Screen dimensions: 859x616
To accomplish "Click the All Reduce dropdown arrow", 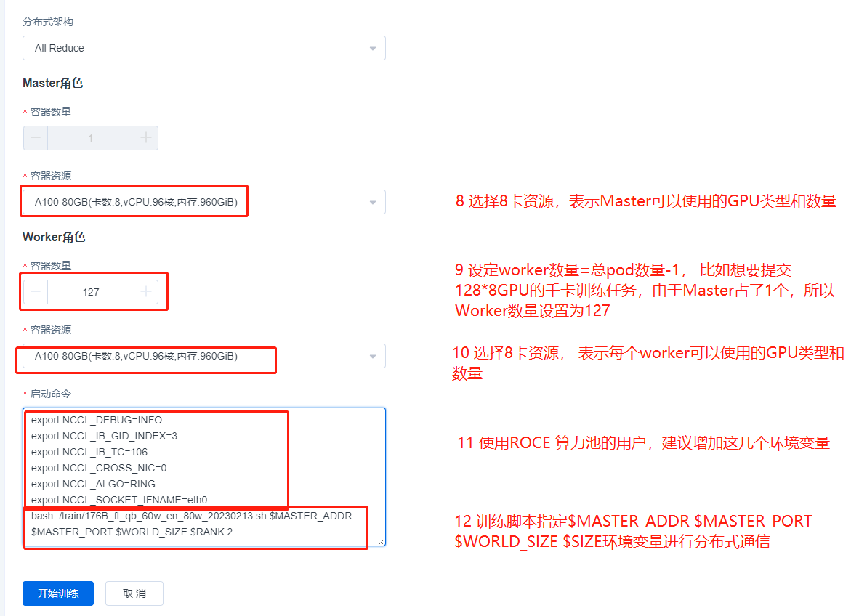I will point(373,49).
